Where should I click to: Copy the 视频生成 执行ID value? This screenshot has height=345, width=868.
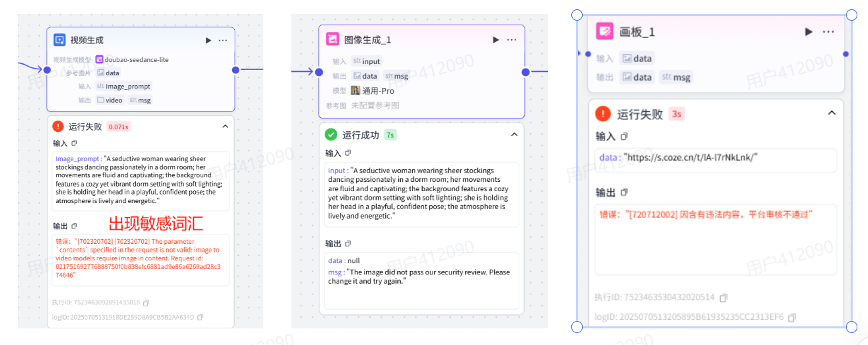tap(146, 302)
